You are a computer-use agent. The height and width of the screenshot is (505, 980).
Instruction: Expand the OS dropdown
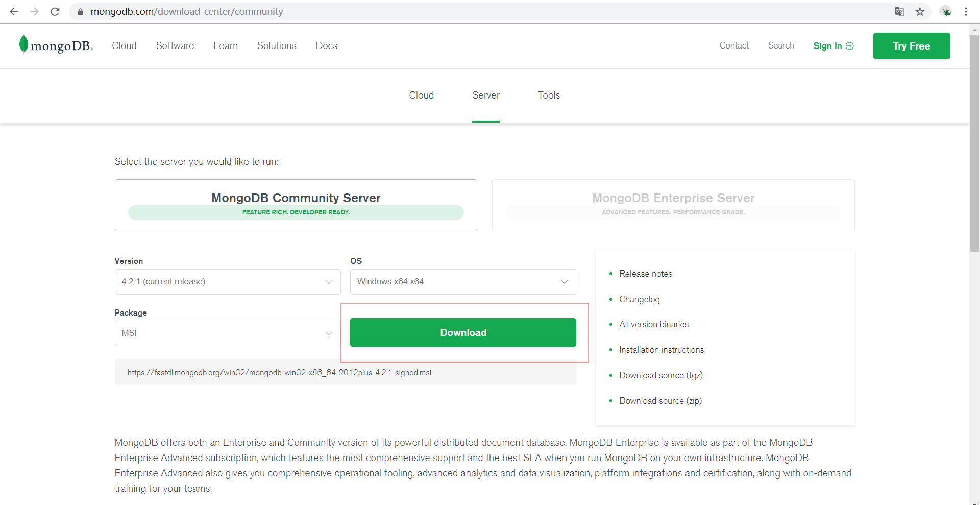point(463,282)
